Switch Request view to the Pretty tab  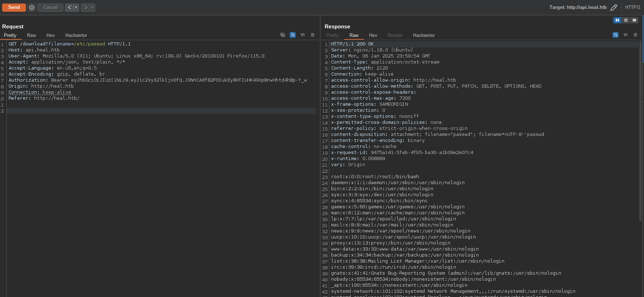[x=10, y=35]
